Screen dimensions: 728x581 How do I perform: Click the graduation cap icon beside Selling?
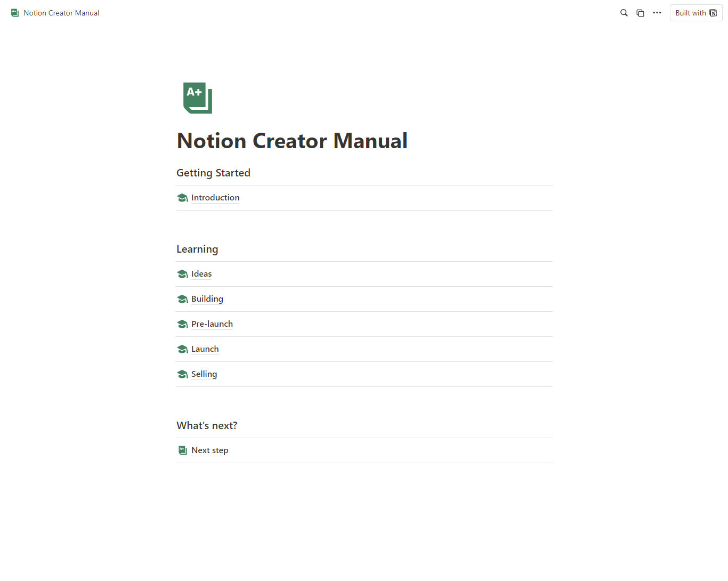tap(182, 374)
